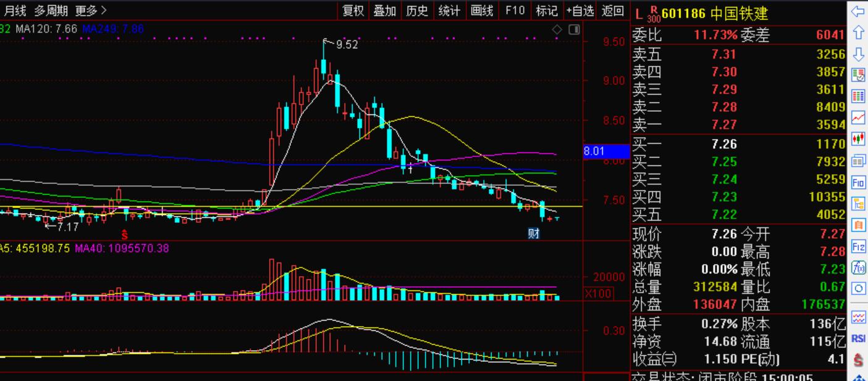Click the 收益(三) value 1.150

(720, 359)
